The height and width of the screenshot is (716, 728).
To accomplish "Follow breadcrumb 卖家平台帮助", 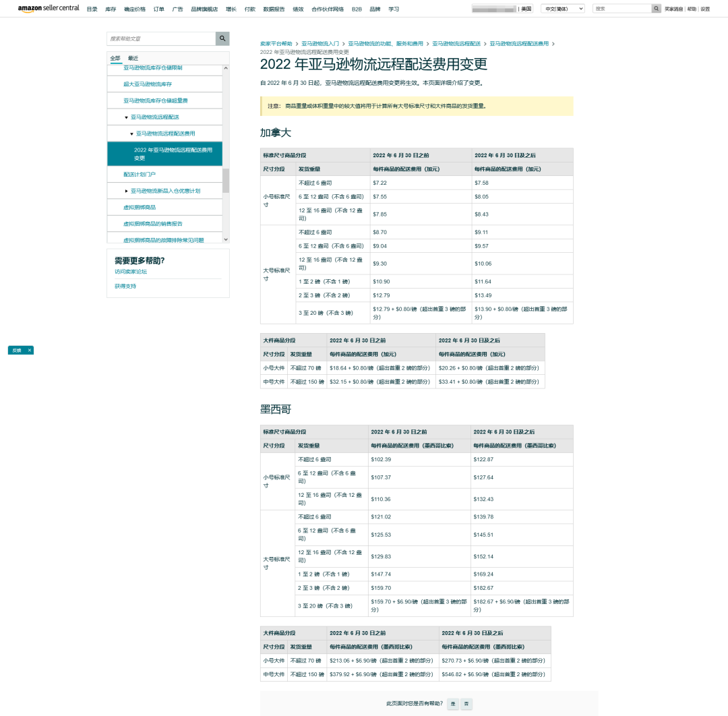I will click(276, 44).
